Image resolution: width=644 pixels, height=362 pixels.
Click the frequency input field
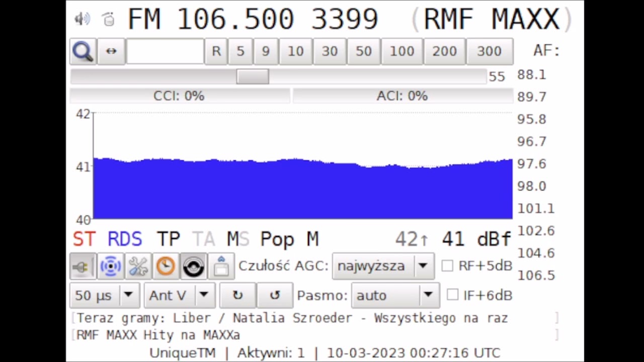(x=165, y=51)
